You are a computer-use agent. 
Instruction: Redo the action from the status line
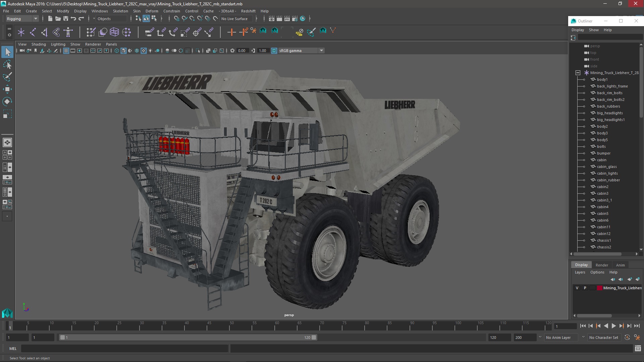[81, 19]
